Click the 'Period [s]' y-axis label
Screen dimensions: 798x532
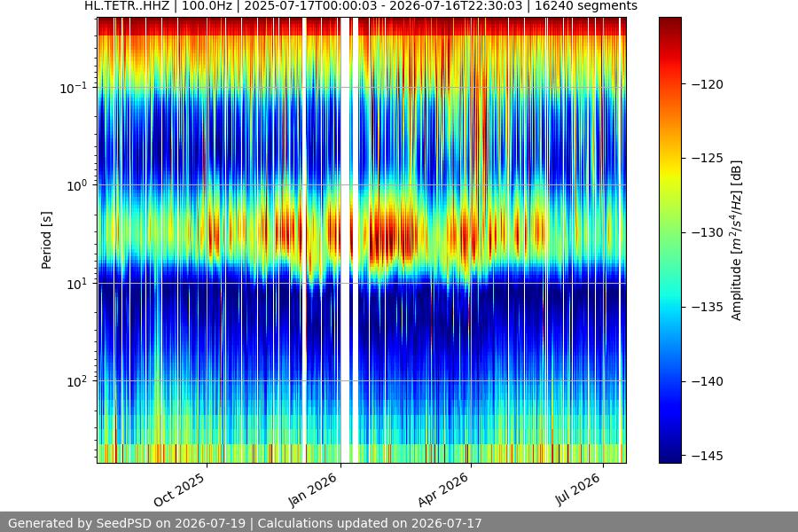click(46, 240)
